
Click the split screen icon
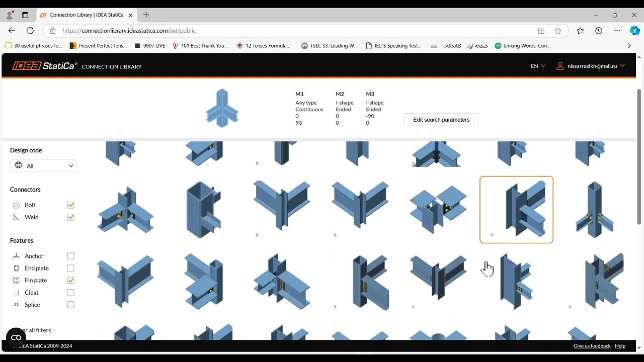[x=541, y=31]
